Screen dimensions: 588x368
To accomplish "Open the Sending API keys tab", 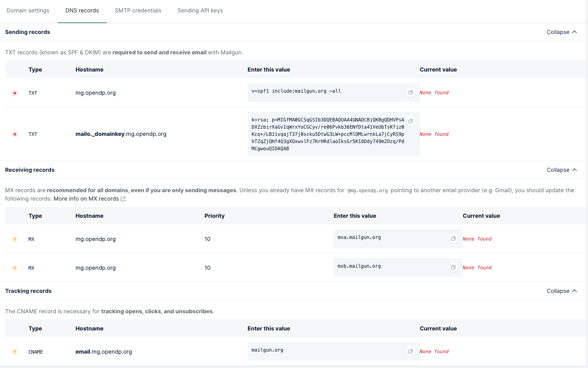I will (x=200, y=11).
